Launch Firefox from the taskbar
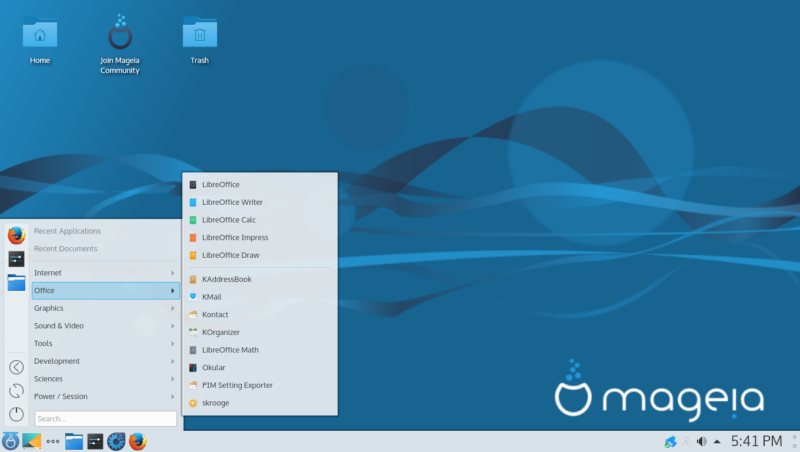The width and height of the screenshot is (800, 452). tap(137, 441)
